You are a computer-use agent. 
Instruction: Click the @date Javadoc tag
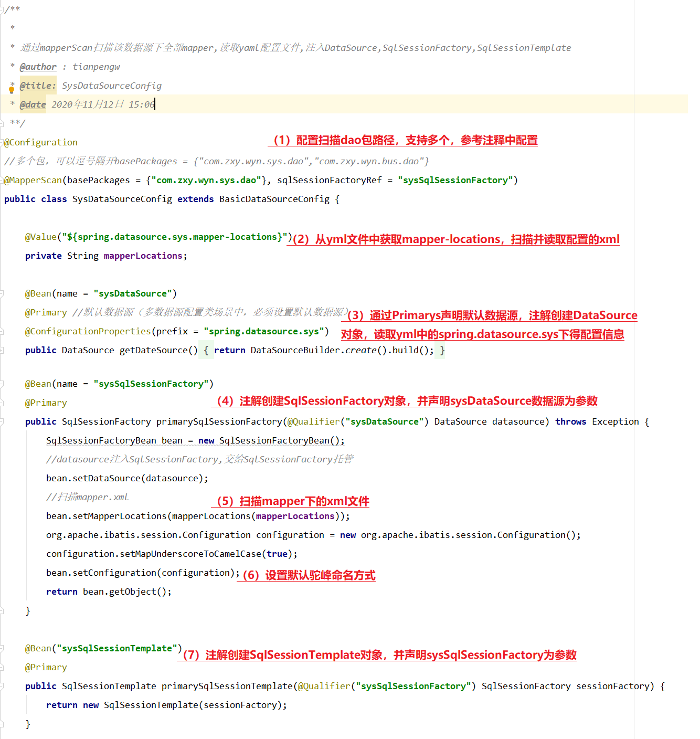point(33,104)
